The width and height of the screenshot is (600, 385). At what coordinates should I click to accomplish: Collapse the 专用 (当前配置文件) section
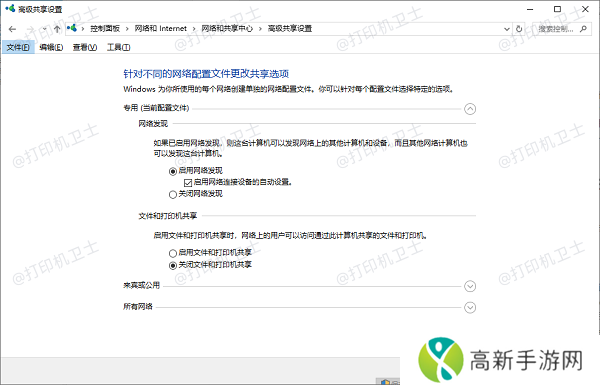click(x=470, y=109)
